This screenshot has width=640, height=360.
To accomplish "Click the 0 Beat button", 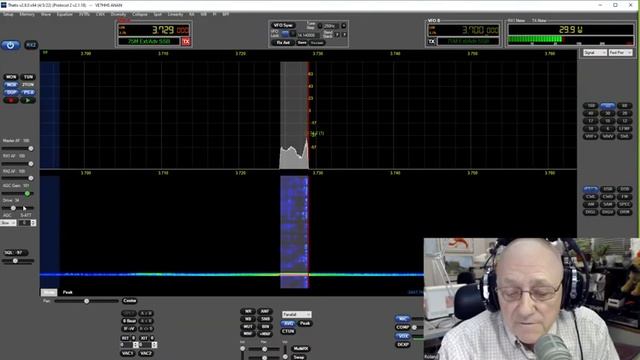I will click(x=129, y=321).
